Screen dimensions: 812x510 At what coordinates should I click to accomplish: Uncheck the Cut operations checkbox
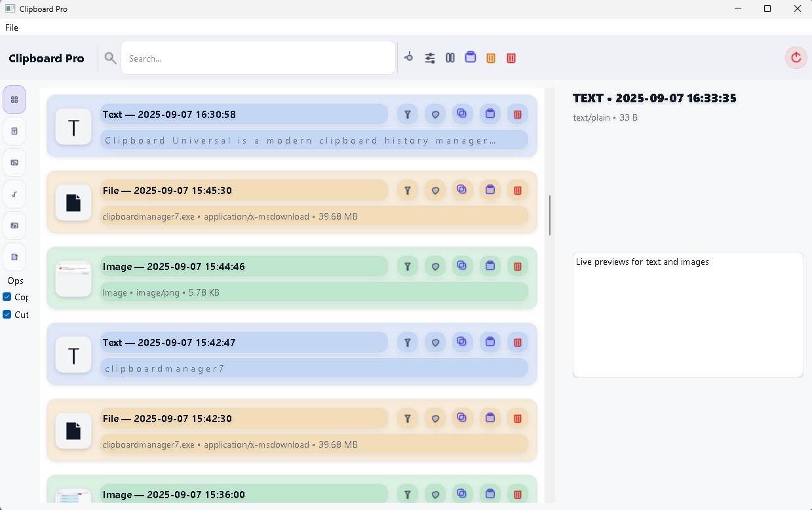coord(7,315)
